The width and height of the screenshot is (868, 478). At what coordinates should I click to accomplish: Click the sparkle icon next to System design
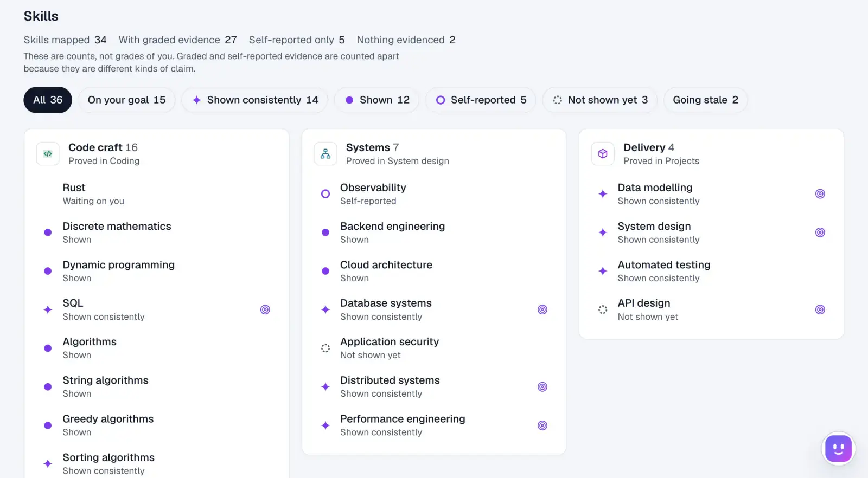click(603, 232)
